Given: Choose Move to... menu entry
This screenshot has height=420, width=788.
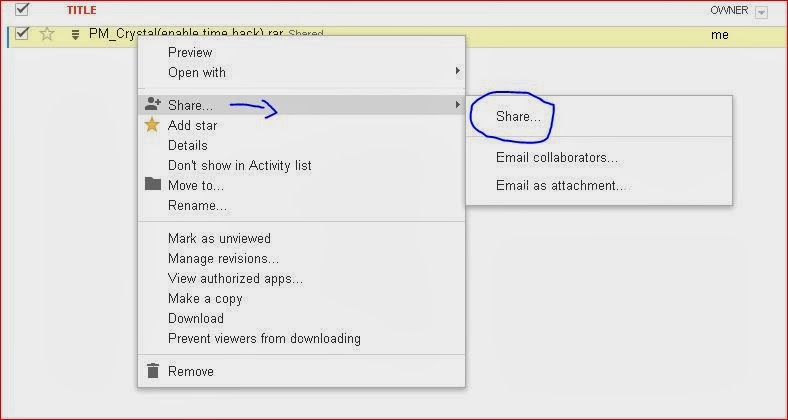Looking at the screenshot, I should [196, 185].
